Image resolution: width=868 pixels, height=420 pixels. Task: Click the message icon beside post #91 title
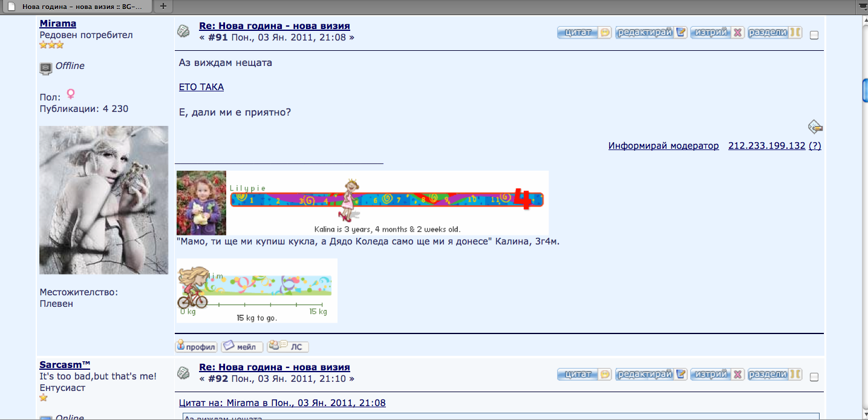click(183, 31)
